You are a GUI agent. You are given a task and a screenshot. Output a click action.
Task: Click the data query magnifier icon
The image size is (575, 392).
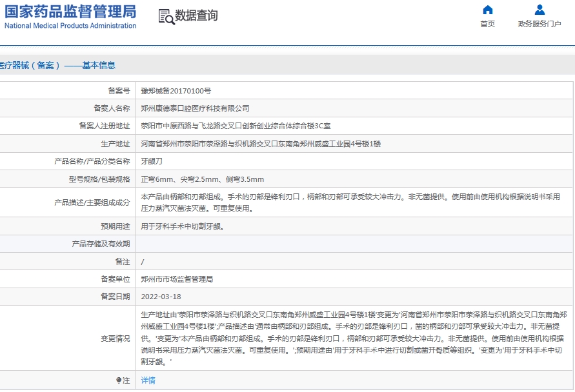pos(166,17)
